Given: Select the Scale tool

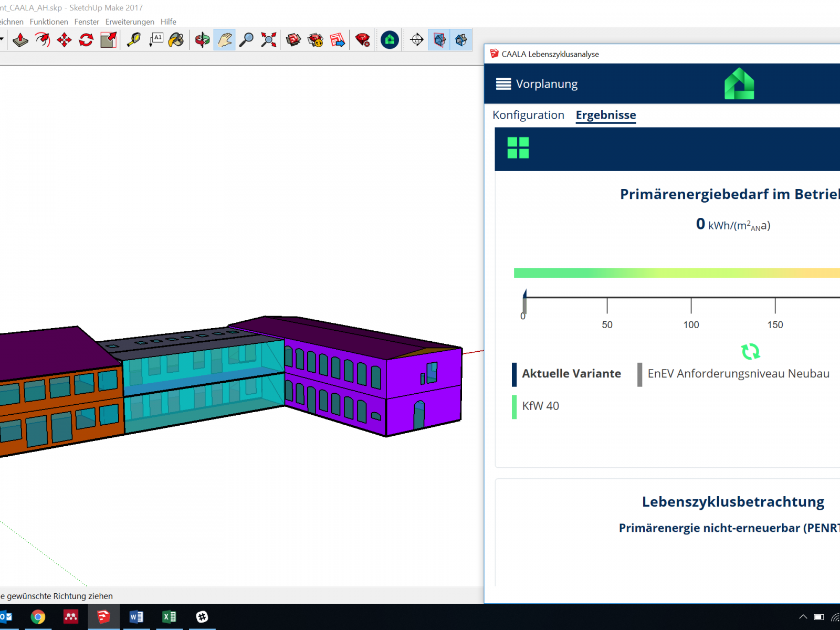Looking at the screenshot, I should (108, 40).
